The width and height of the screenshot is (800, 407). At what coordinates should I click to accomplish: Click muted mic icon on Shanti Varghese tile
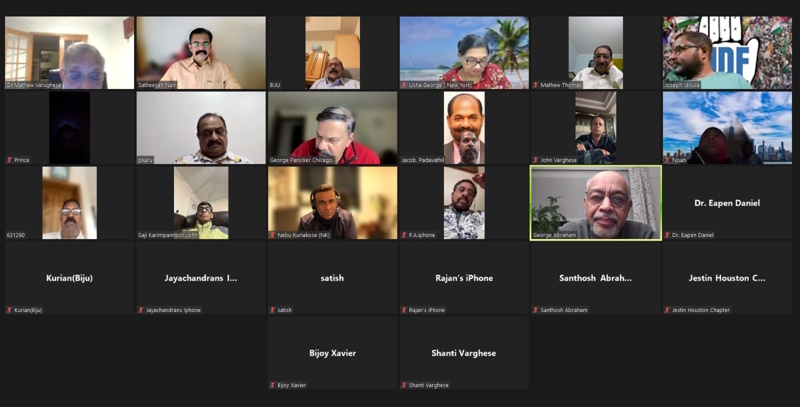pyautogui.click(x=405, y=385)
